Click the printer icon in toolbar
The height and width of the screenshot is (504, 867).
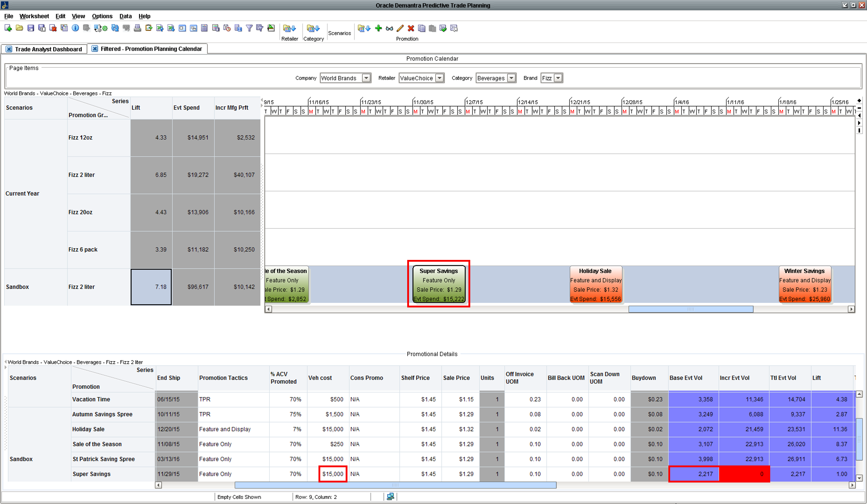tap(137, 28)
